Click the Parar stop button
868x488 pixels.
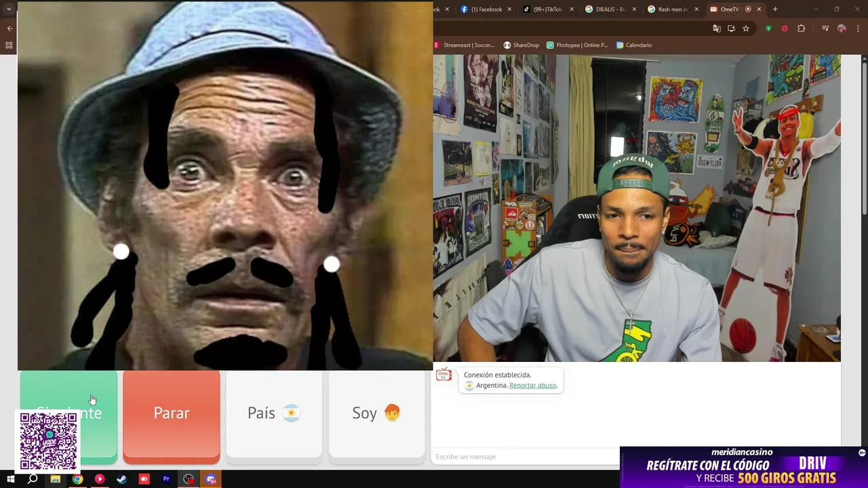coord(172,417)
